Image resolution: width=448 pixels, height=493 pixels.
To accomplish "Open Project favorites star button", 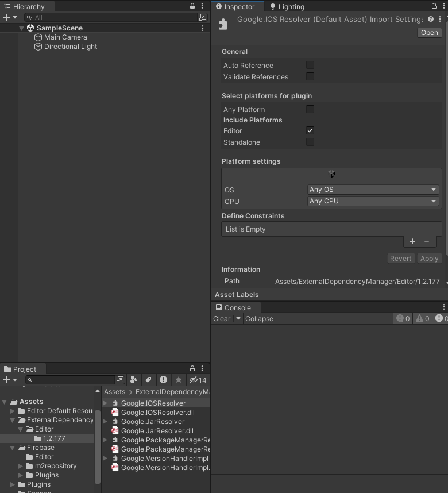I will [x=178, y=380].
